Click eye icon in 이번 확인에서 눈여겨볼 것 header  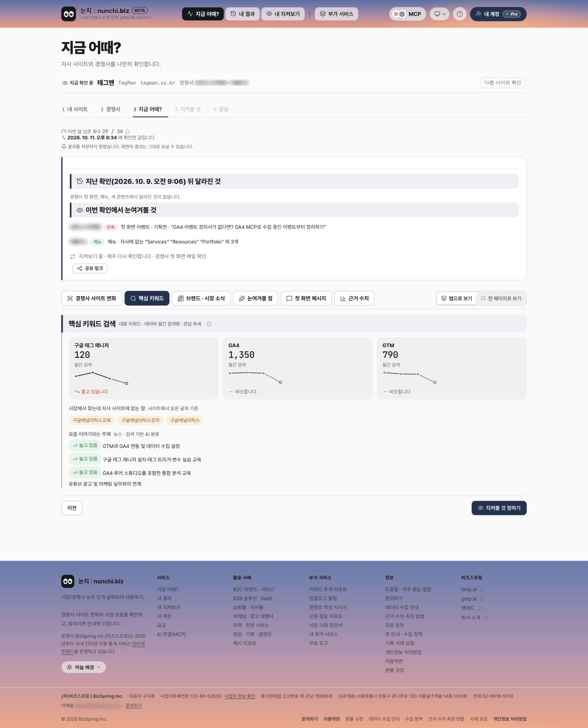80,210
